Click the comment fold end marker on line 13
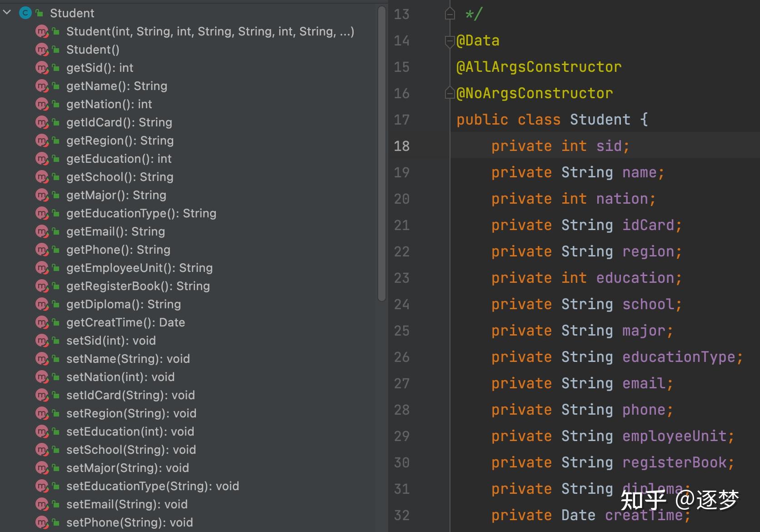Image resolution: width=760 pixels, height=532 pixels. pyautogui.click(x=450, y=15)
